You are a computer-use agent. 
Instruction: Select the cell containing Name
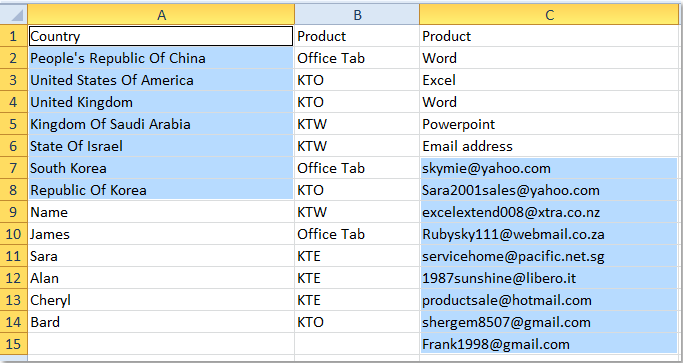(x=161, y=212)
